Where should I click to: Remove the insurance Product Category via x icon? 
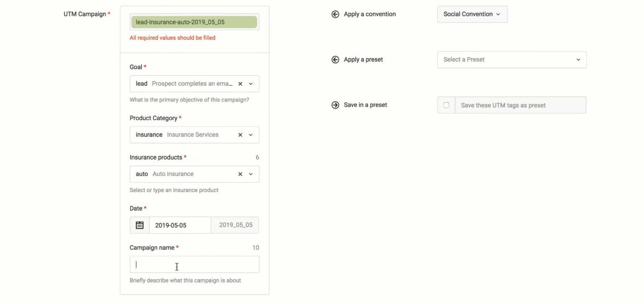pos(240,134)
